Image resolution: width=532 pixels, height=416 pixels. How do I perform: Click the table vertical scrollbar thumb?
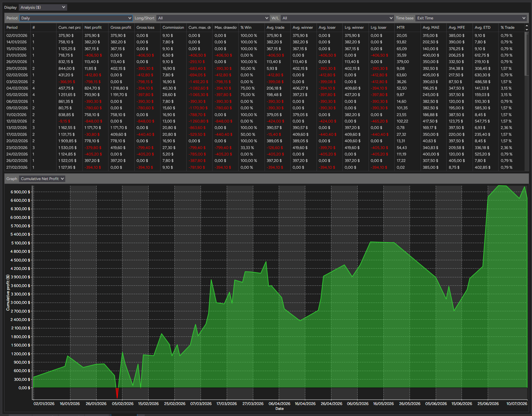527,53
